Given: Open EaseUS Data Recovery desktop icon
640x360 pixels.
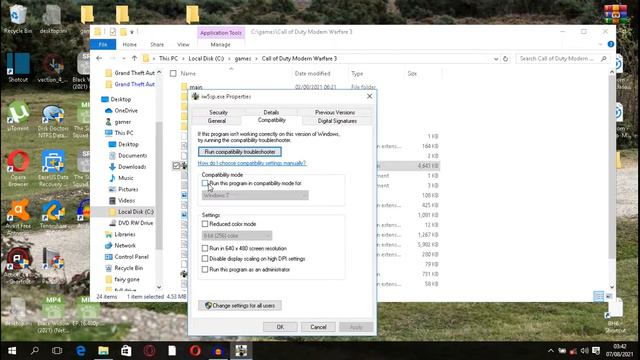Looking at the screenshot, I should [53, 168].
